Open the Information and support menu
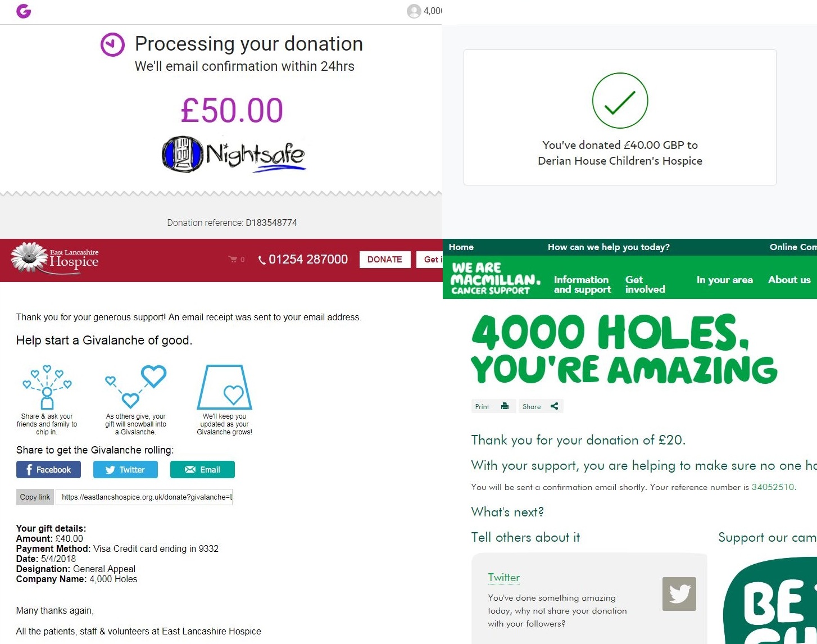817x644 pixels. click(x=582, y=284)
